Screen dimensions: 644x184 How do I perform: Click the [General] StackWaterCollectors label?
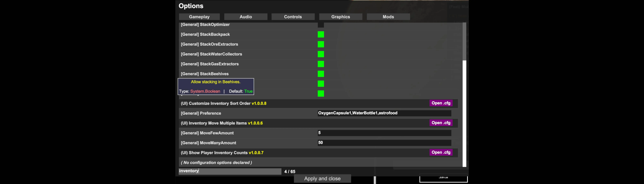(212, 54)
